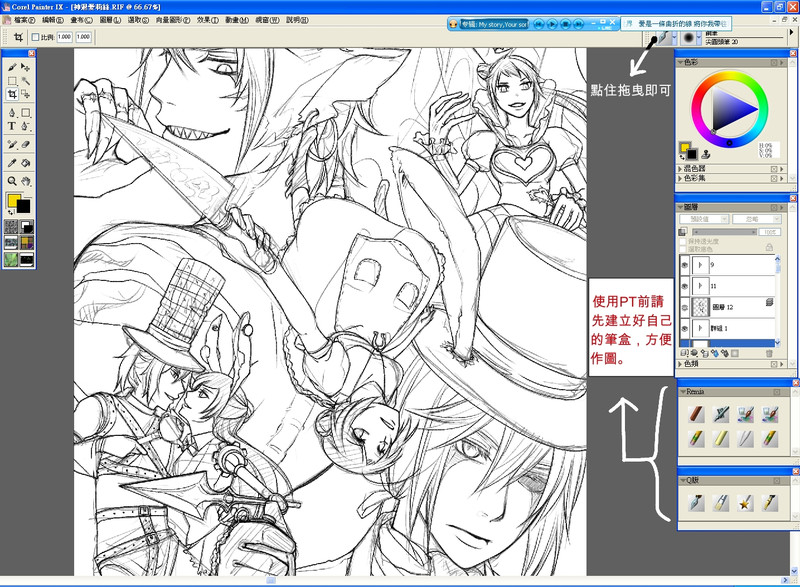Collapse the 圖層 layers panel
The height and width of the screenshot is (587, 800).
[680, 208]
